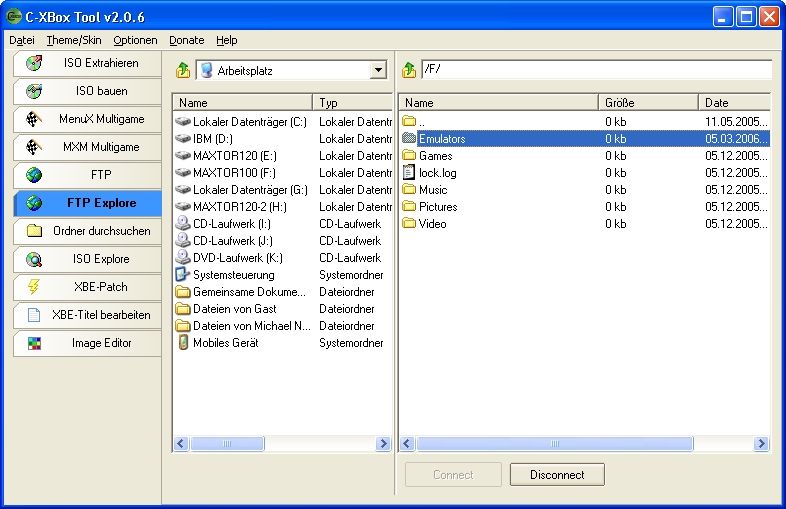
Task: Sort FTP list by Größe column
Action: (649, 103)
